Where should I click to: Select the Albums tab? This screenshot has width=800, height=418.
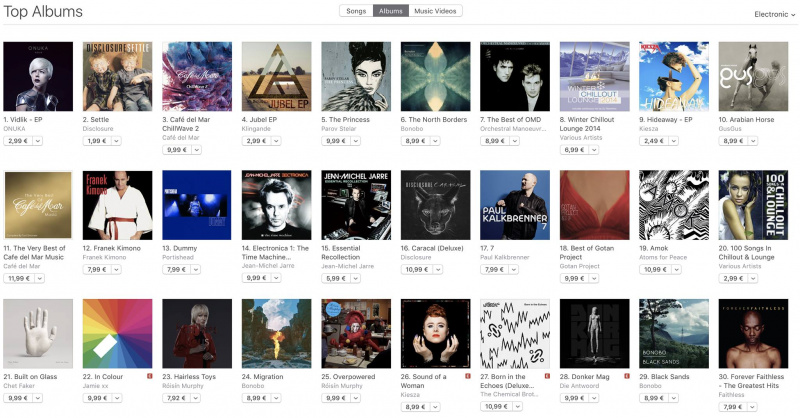391,11
